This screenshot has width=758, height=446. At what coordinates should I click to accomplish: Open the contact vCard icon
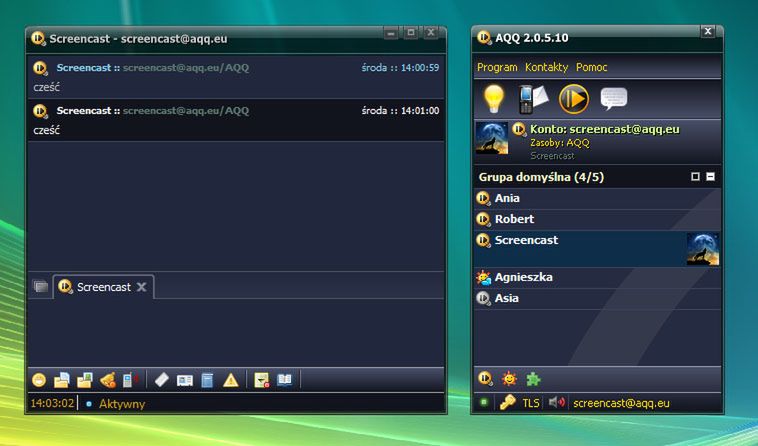click(x=185, y=381)
